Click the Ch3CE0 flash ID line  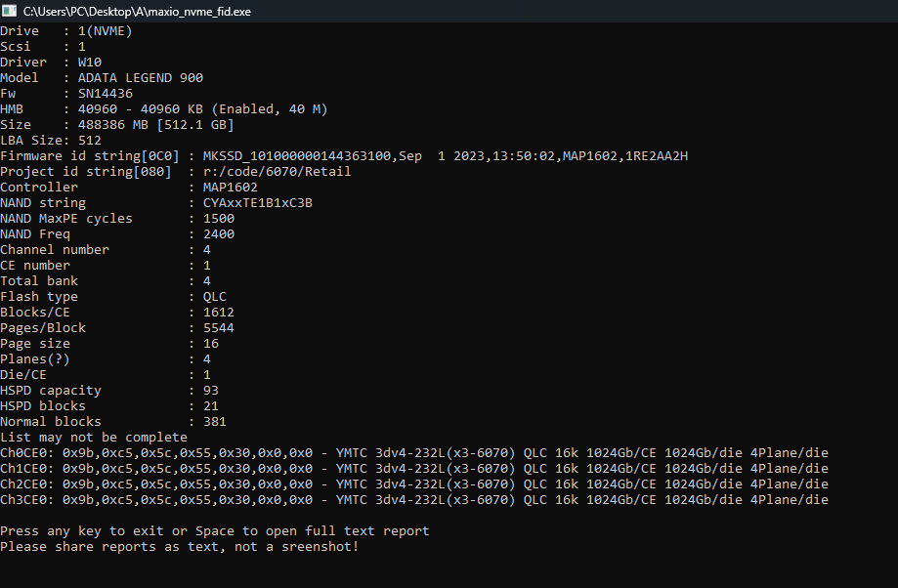pyautogui.click(x=414, y=500)
